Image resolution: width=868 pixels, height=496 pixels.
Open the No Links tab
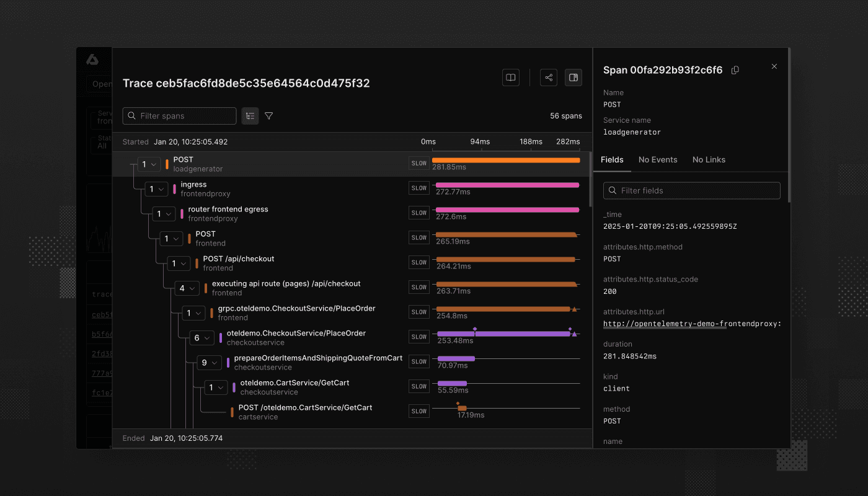click(x=709, y=159)
